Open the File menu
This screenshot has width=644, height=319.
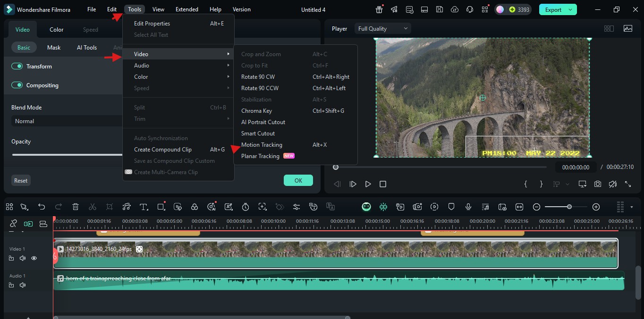click(92, 9)
